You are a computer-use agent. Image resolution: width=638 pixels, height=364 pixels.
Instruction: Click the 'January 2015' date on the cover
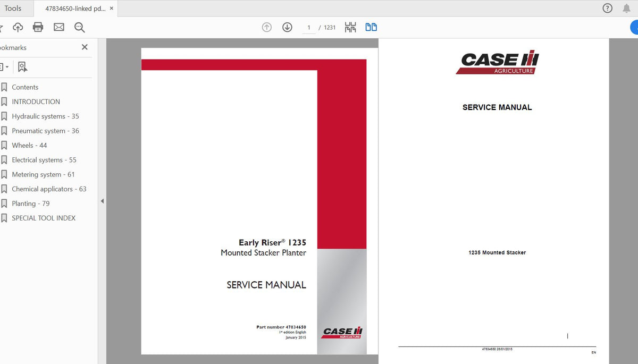[296, 337]
